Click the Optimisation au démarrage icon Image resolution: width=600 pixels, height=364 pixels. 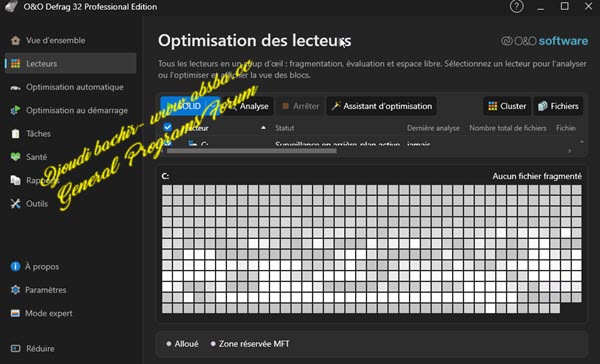coord(15,110)
